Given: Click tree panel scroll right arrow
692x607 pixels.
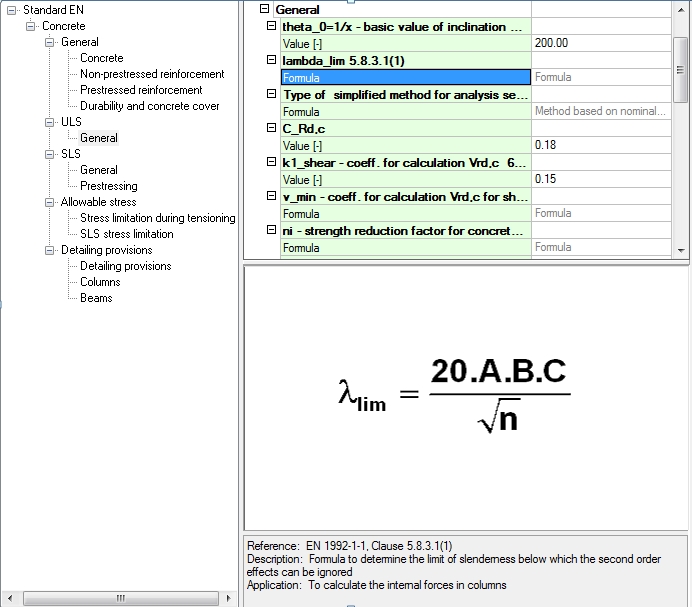Looking at the screenshot, I should coord(228,599).
